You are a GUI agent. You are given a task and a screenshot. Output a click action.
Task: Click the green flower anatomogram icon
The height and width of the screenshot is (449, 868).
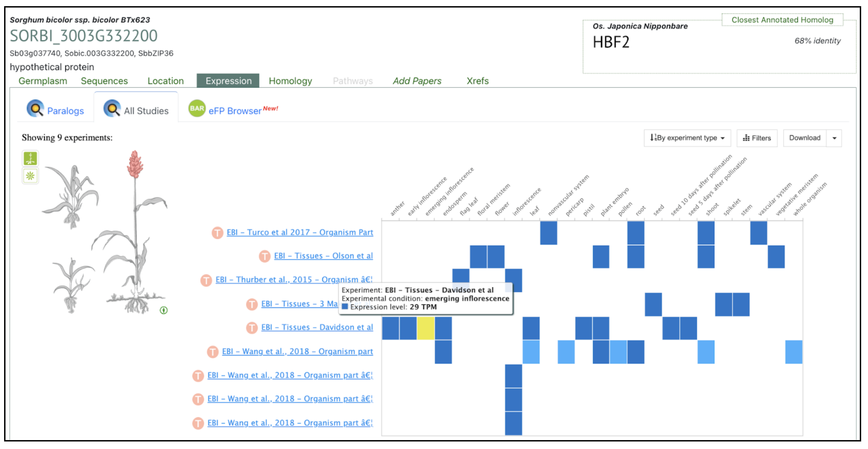click(30, 176)
